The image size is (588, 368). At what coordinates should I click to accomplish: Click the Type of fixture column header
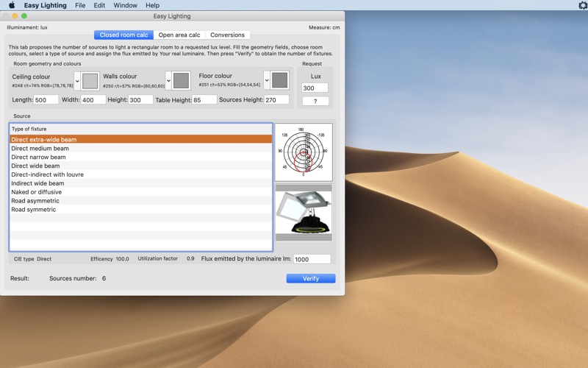pos(141,129)
